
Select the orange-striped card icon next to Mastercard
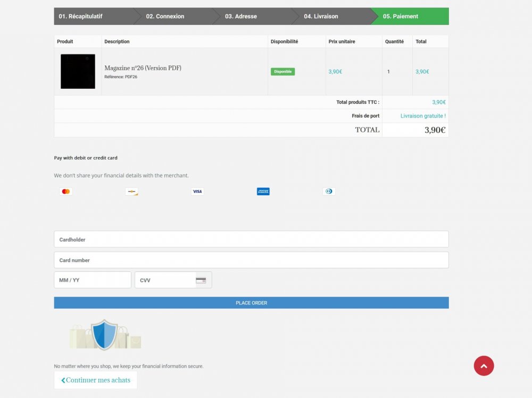131,192
